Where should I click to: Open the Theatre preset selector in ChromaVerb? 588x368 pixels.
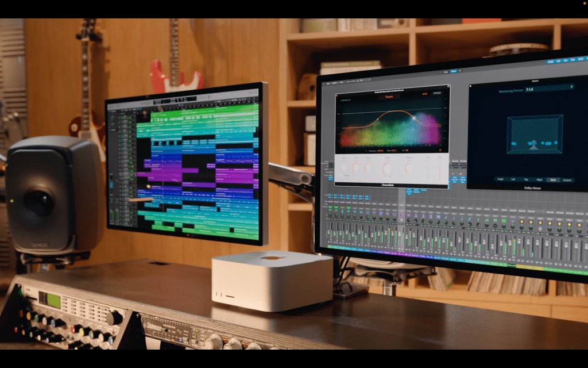pos(389,96)
